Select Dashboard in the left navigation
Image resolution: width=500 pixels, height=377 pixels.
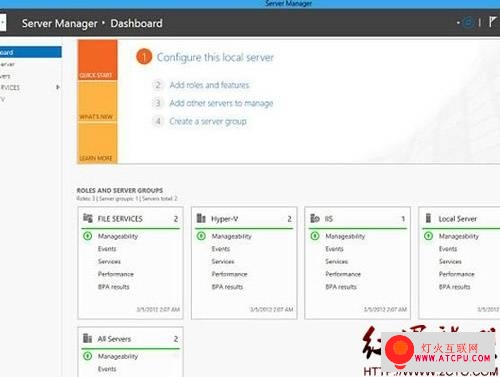click(x=31, y=52)
